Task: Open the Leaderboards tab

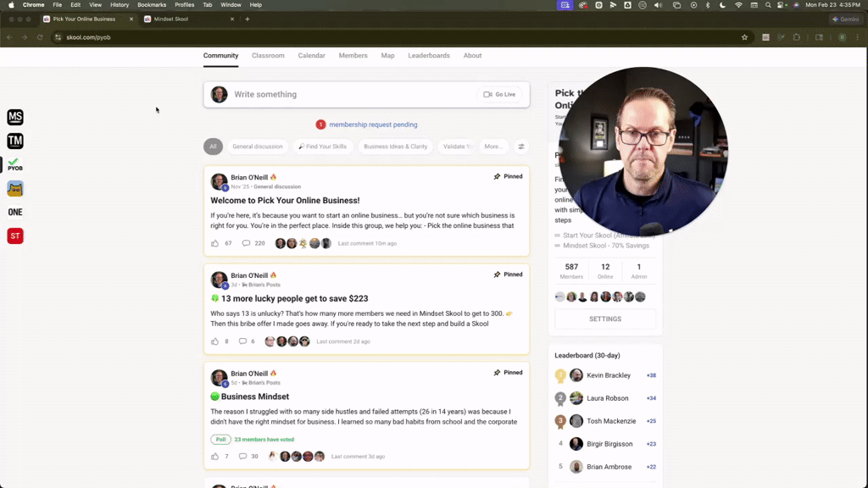Action: tap(429, 55)
